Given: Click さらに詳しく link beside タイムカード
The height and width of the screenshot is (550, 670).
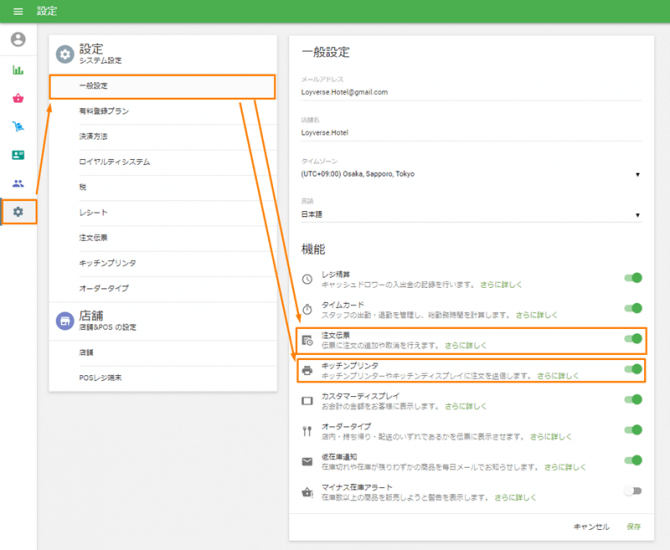Looking at the screenshot, I should (x=538, y=315).
